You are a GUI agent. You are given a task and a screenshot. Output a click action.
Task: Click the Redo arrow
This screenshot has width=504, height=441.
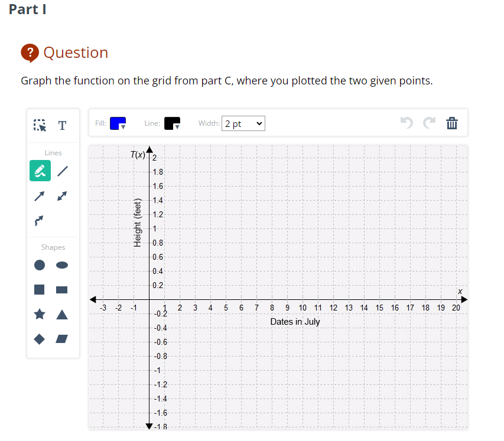pos(428,123)
